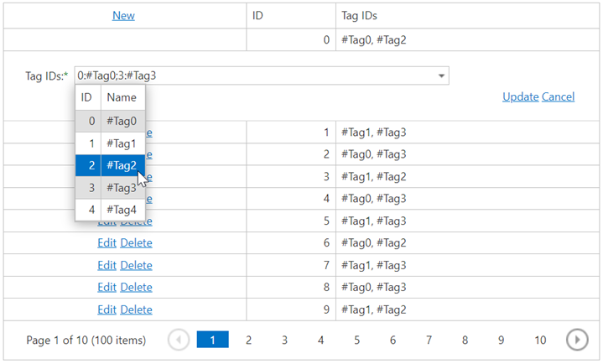Select current page 1 in pager
This screenshot has height=364, width=603.
tap(213, 340)
